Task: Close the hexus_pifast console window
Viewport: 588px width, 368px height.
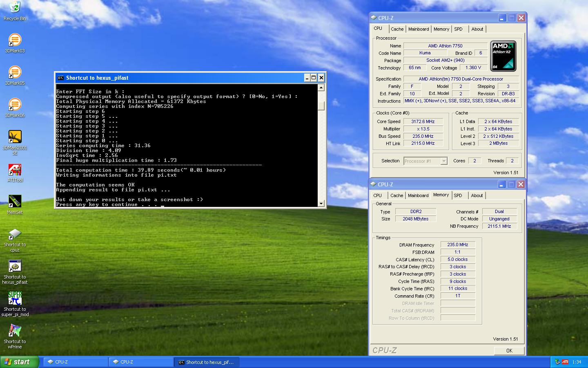Action: click(321, 78)
